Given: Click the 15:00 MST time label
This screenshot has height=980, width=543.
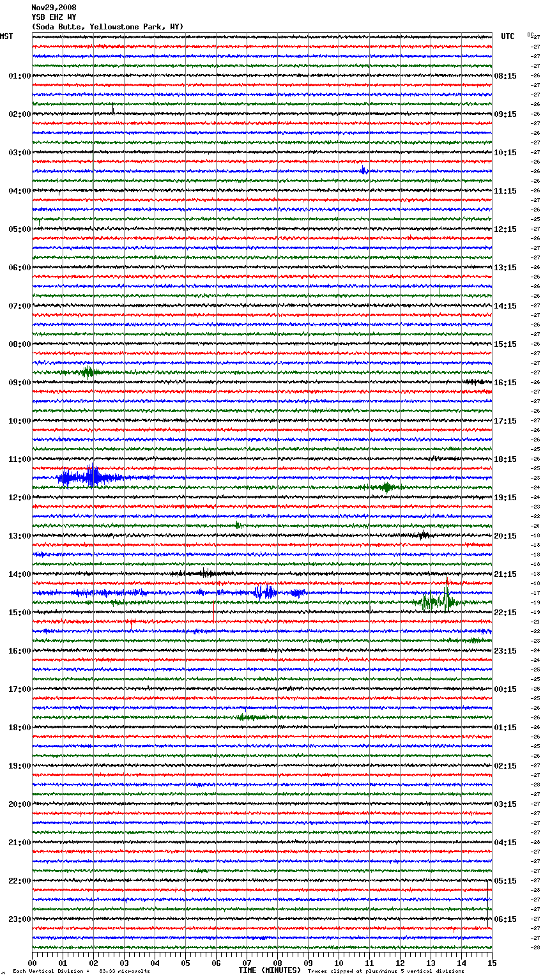Looking at the screenshot, I should (x=19, y=613).
